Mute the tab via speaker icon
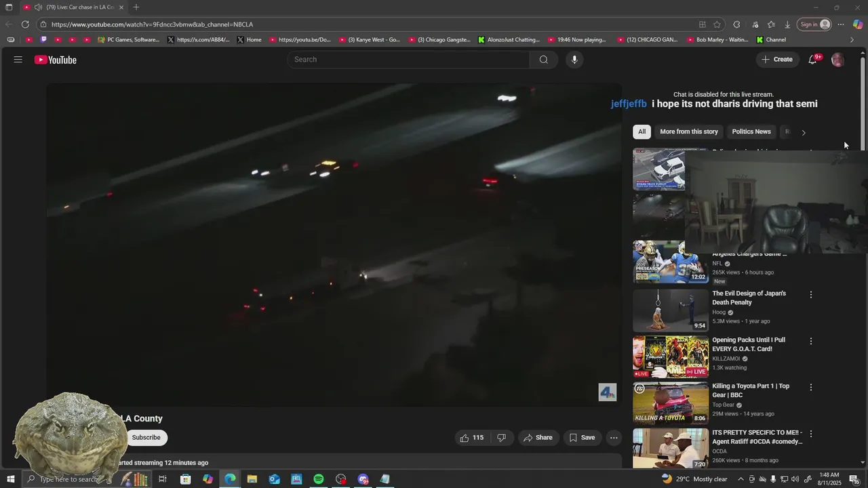The image size is (868, 488). [38, 7]
